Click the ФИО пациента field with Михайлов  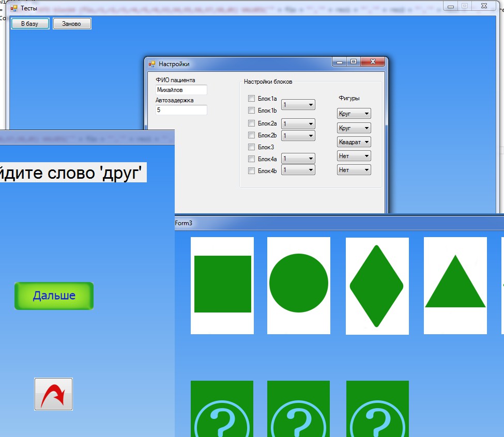[181, 90]
